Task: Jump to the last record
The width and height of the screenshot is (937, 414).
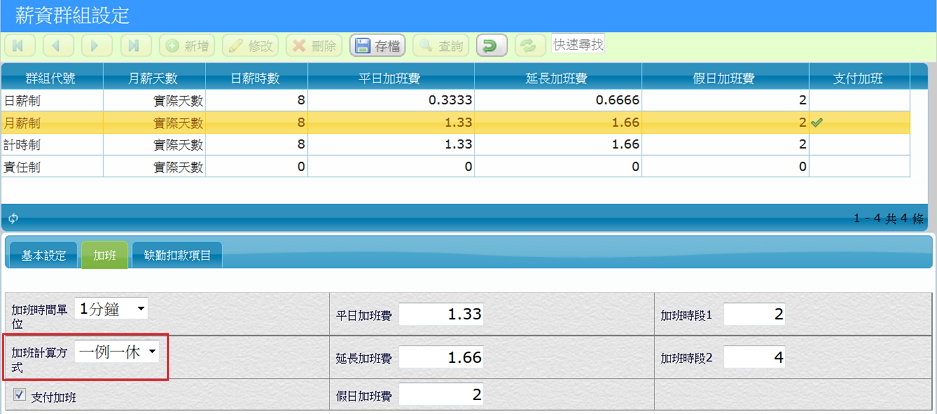Action: 135,46
